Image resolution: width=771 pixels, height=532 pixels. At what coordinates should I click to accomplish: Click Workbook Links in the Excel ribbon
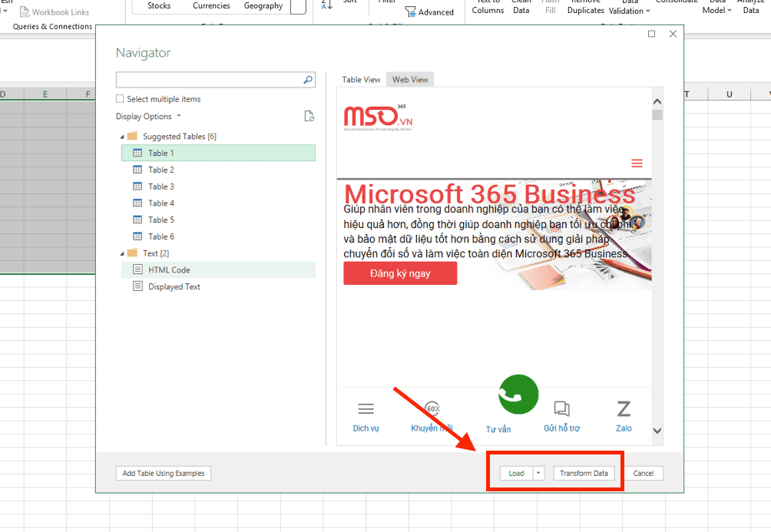point(55,12)
